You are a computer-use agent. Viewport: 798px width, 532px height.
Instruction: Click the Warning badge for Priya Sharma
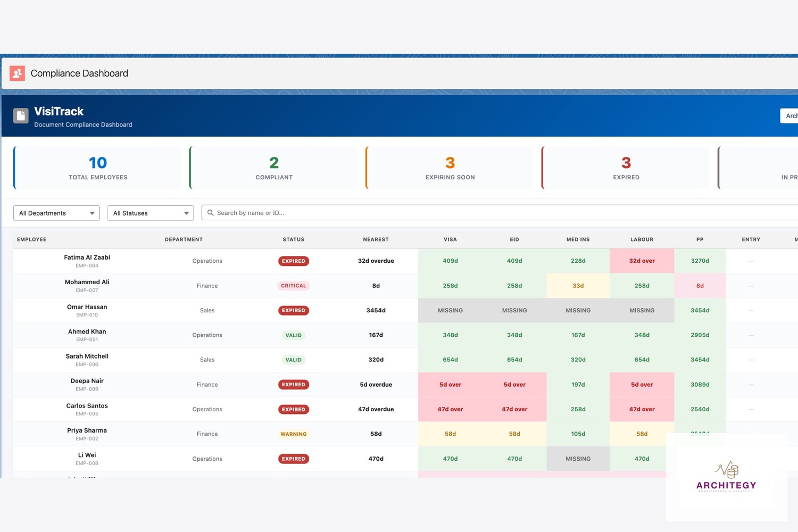pos(294,434)
